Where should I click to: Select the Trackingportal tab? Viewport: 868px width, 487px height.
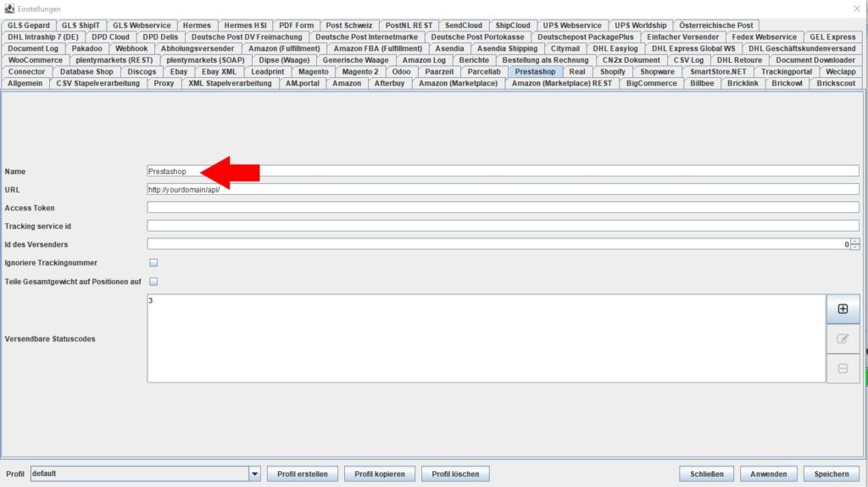(x=786, y=71)
